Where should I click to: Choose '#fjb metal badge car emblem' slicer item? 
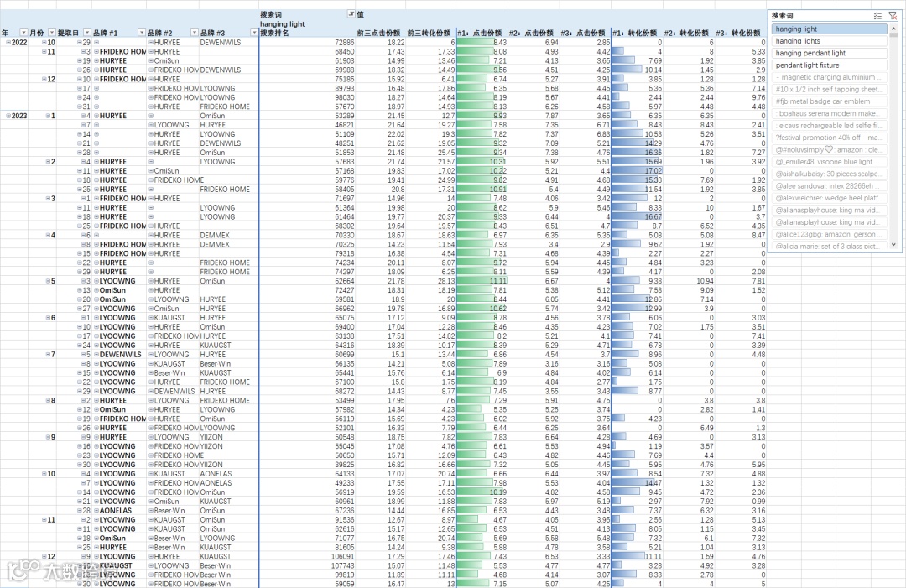coord(829,101)
